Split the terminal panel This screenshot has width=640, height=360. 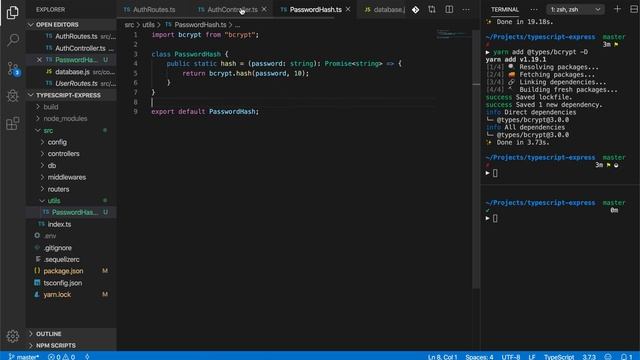(633, 9)
